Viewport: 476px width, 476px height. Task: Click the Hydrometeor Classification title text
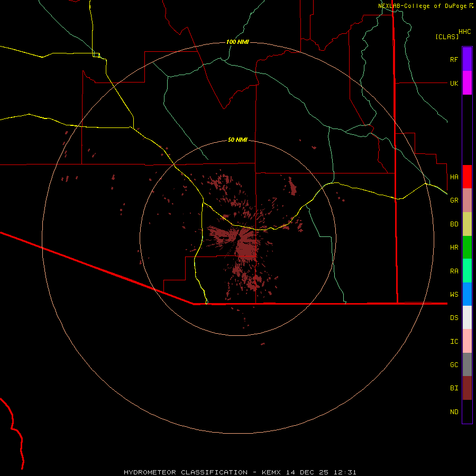(186, 472)
